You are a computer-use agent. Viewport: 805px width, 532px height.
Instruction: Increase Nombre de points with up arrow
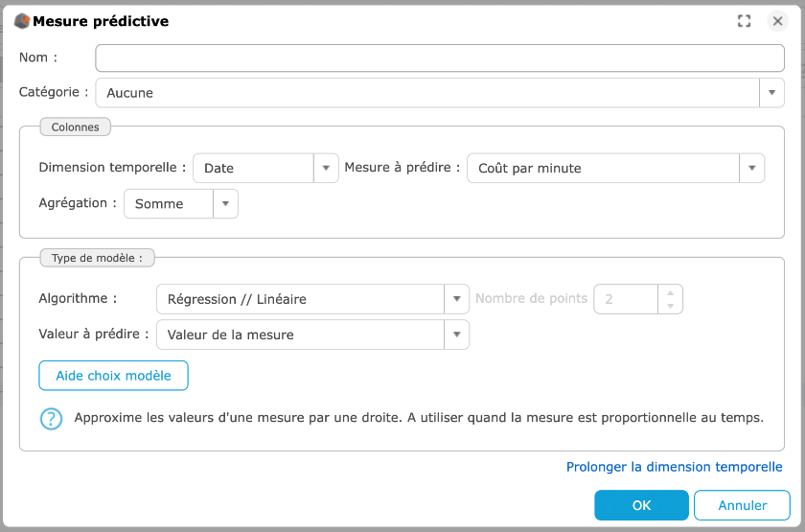pos(671,292)
